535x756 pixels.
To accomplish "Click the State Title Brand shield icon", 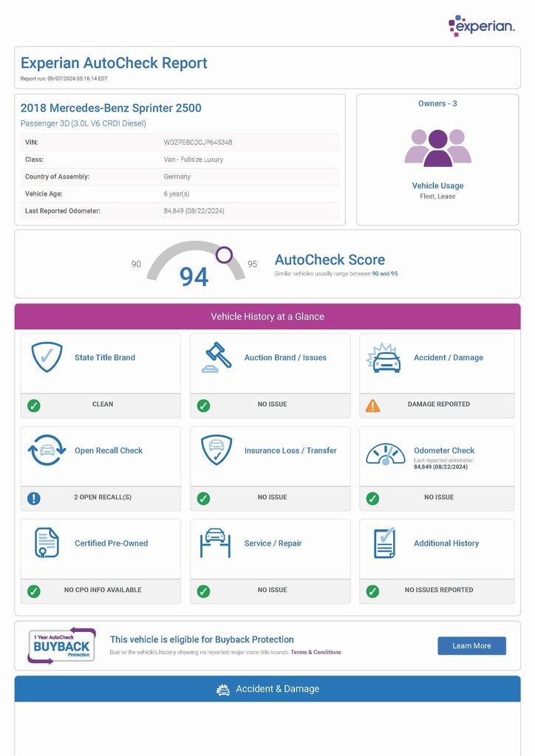I will pos(47,357).
